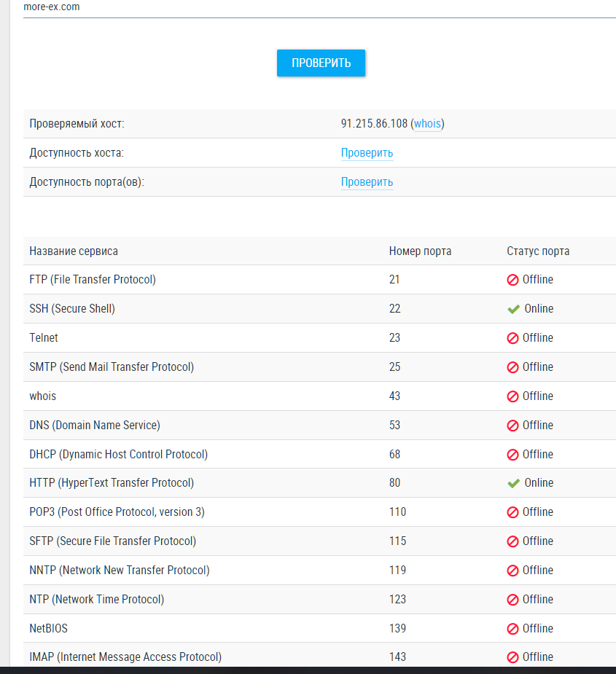
Task: Click the Название сервиса column header
Action: 74,251
